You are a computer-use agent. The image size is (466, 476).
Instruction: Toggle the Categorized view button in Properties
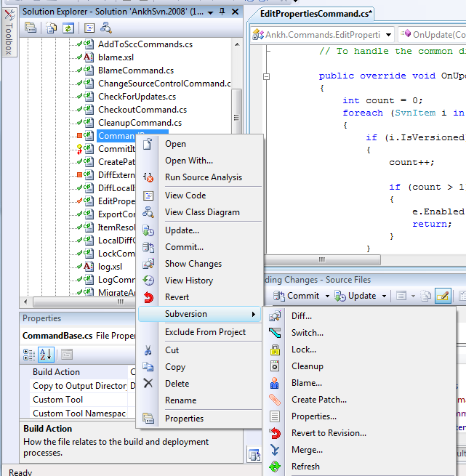(30, 355)
